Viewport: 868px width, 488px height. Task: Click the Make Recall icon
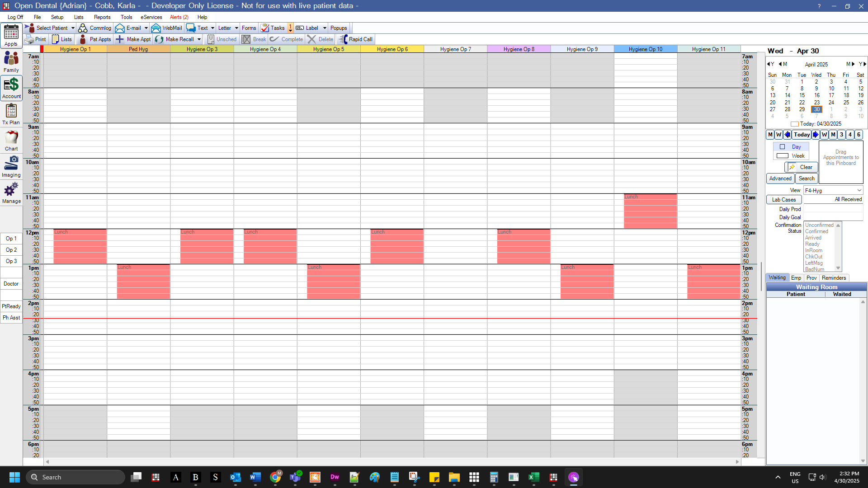coord(160,39)
